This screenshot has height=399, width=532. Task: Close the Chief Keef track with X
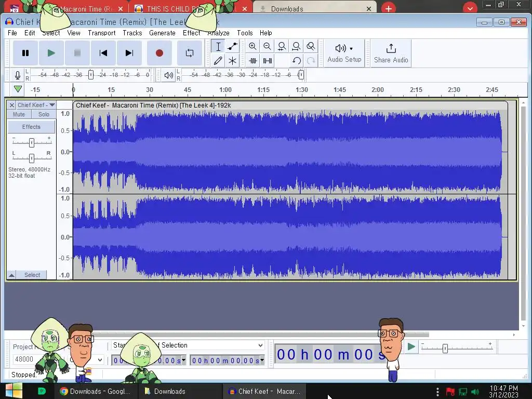click(12, 105)
